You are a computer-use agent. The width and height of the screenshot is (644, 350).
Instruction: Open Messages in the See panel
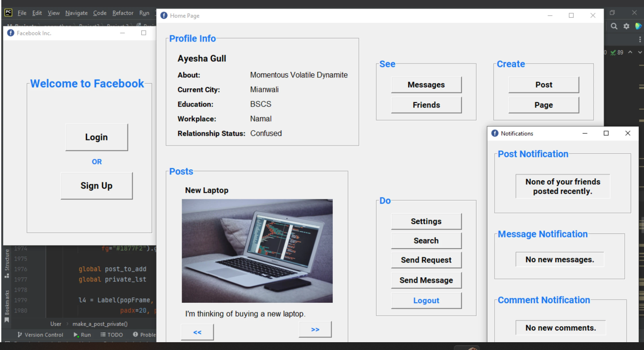(x=426, y=85)
